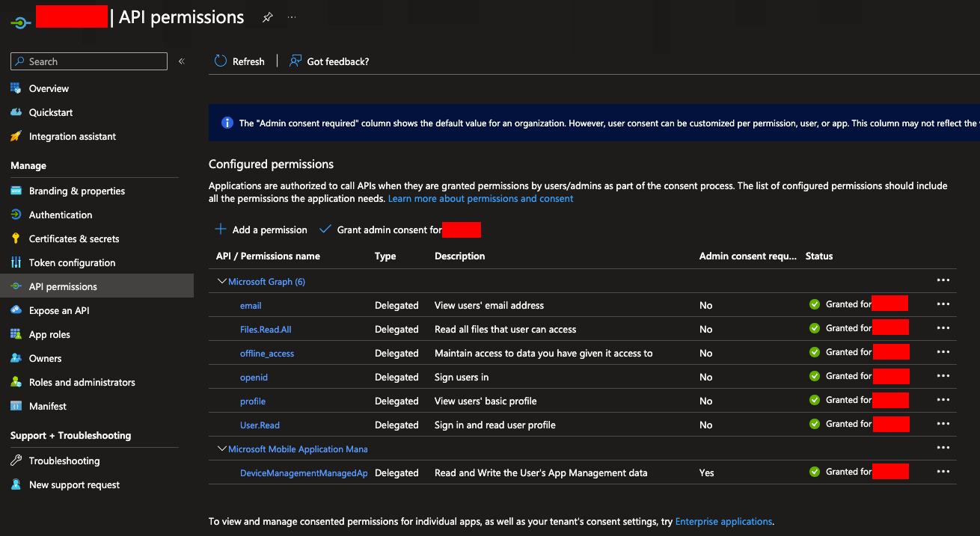Collapse the Microsoft Mobile Application Mana chevron
The width and height of the screenshot is (980, 536).
tap(221, 449)
